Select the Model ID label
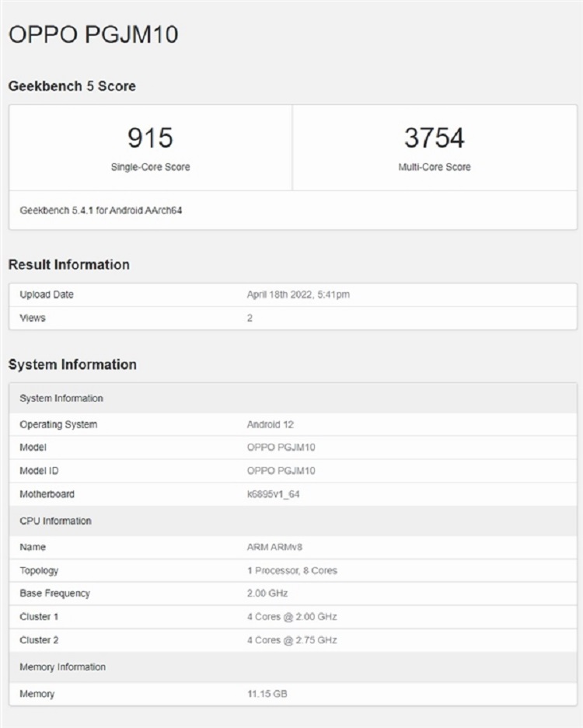The width and height of the screenshot is (583, 728). coord(39,471)
